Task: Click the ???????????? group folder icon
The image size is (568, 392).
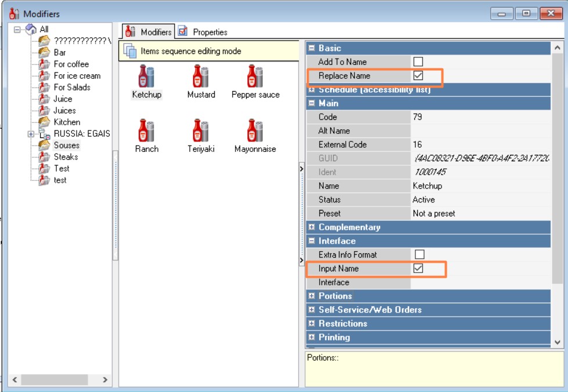Action: click(44, 41)
